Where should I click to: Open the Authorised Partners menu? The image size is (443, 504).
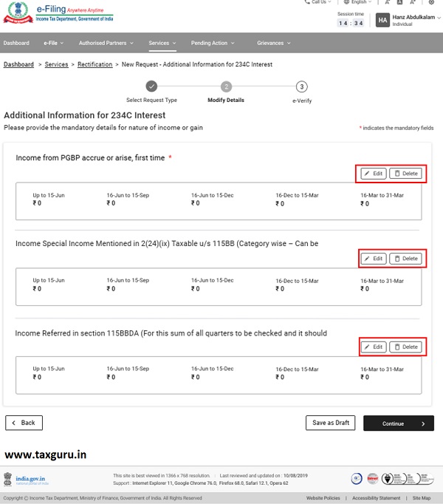(106, 43)
